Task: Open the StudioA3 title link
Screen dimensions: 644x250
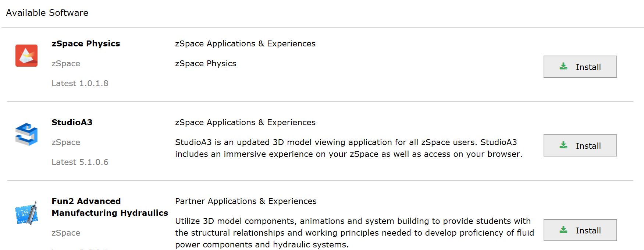Action: tap(72, 122)
